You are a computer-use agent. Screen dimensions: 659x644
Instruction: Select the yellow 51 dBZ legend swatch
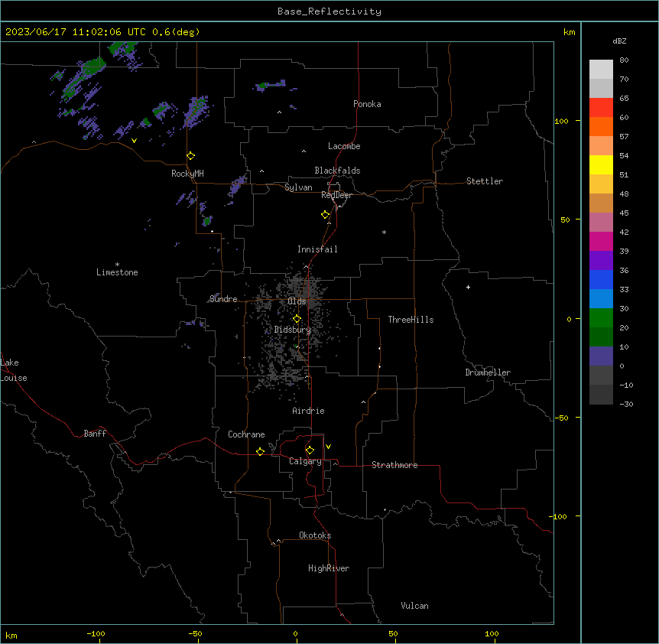[601, 164]
